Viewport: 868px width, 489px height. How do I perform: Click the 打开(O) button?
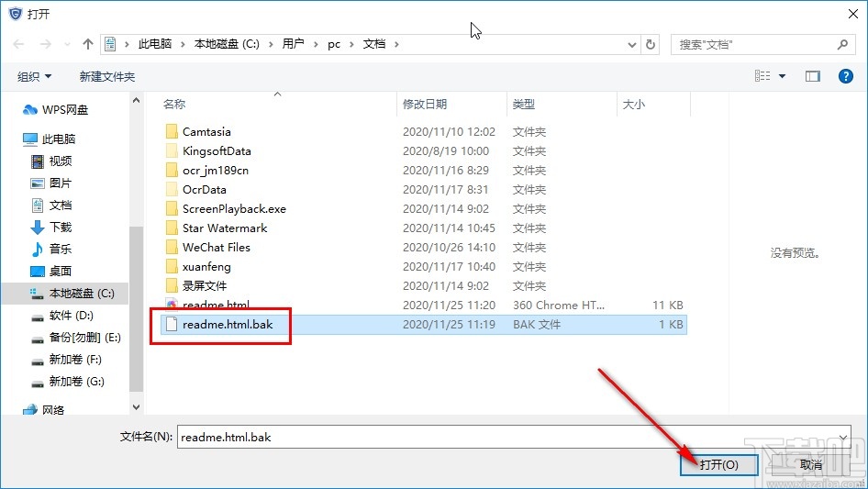[719, 464]
